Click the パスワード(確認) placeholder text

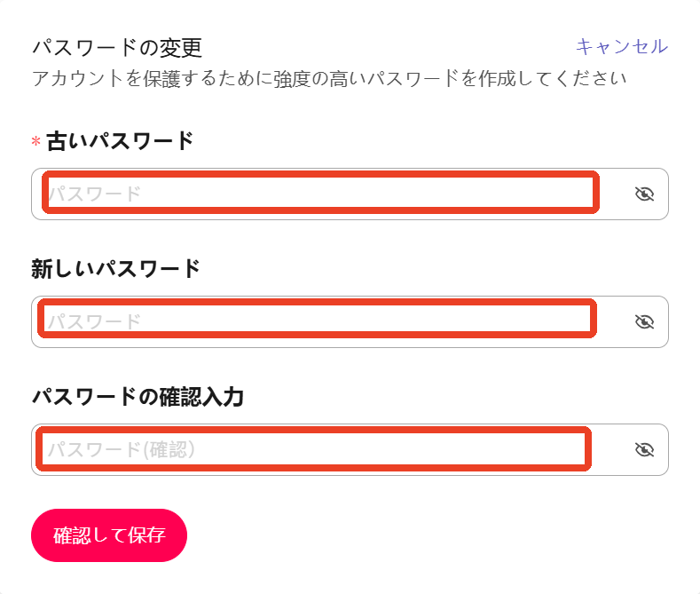122,449
